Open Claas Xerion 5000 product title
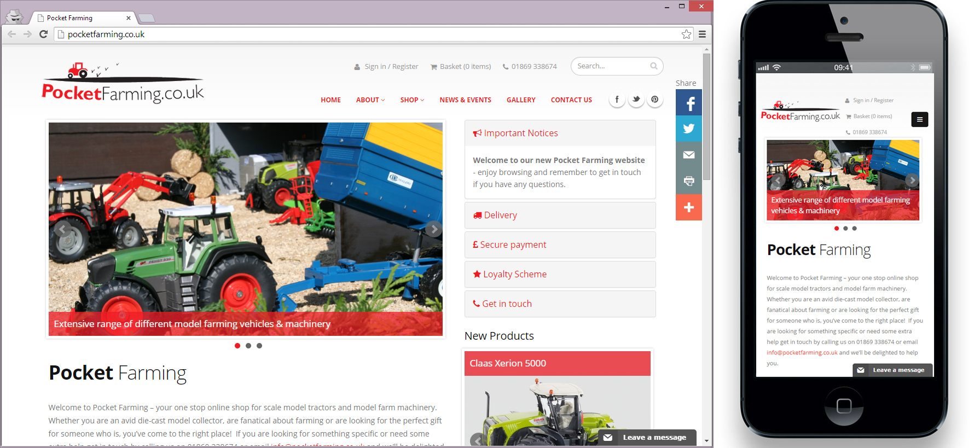Image resolution: width=980 pixels, height=448 pixels. tap(508, 363)
